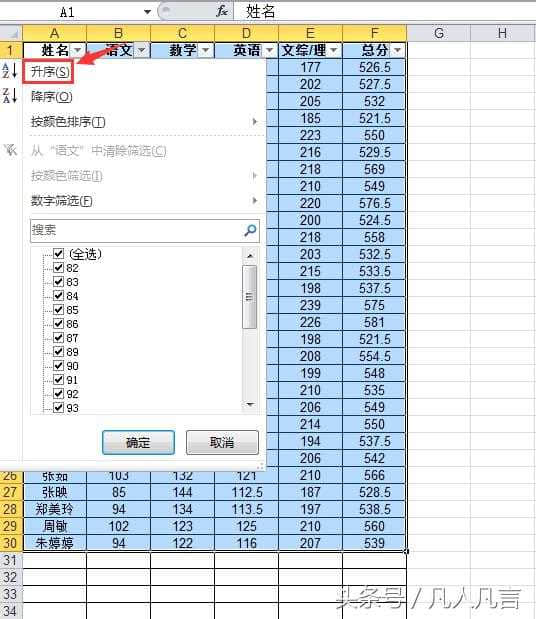Click the dialog resize grip corner
The width and height of the screenshot is (536, 619).
261,466
